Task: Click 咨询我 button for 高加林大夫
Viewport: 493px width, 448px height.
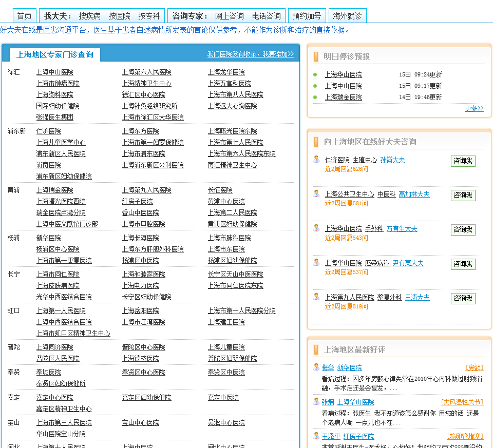Action: pyautogui.click(x=463, y=196)
